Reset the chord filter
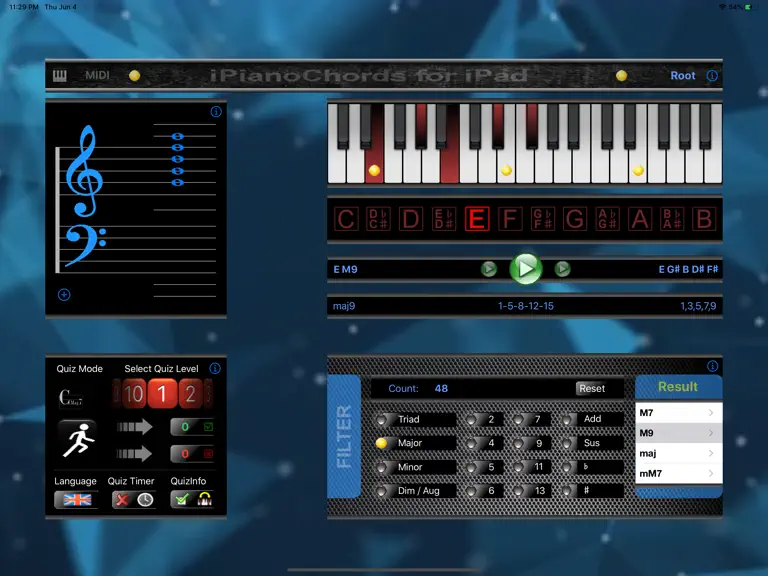This screenshot has height=576, width=768. click(592, 388)
